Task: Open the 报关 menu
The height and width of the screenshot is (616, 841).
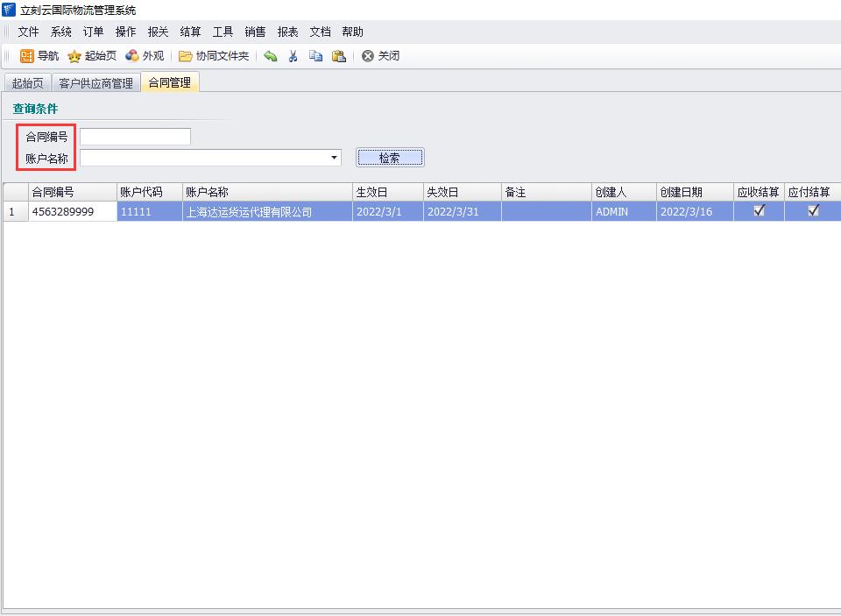Action: click(x=158, y=32)
